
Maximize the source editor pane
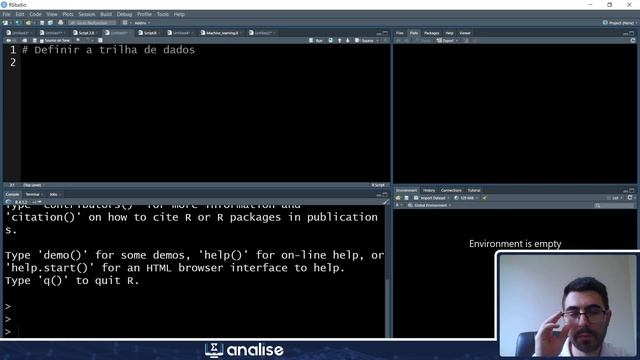pyautogui.click(x=385, y=33)
